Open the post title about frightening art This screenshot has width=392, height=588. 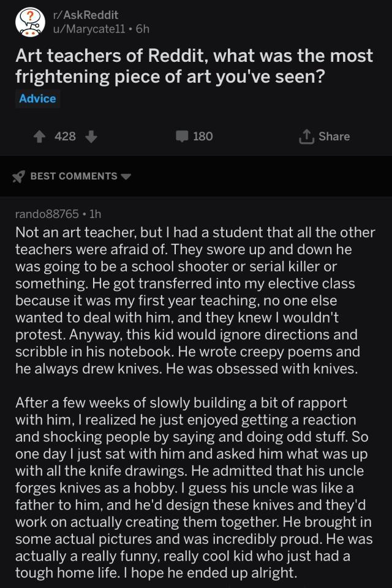(x=194, y=66)
